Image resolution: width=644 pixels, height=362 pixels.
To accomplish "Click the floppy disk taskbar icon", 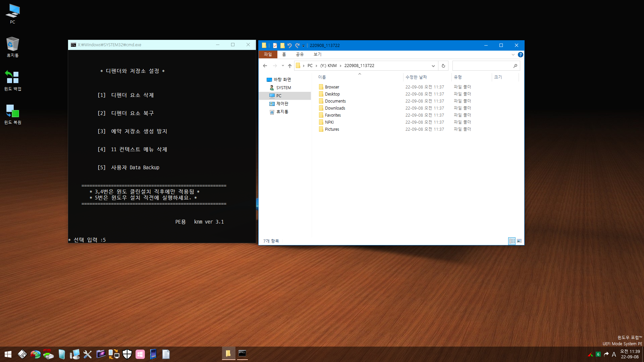I will point(22,354).
